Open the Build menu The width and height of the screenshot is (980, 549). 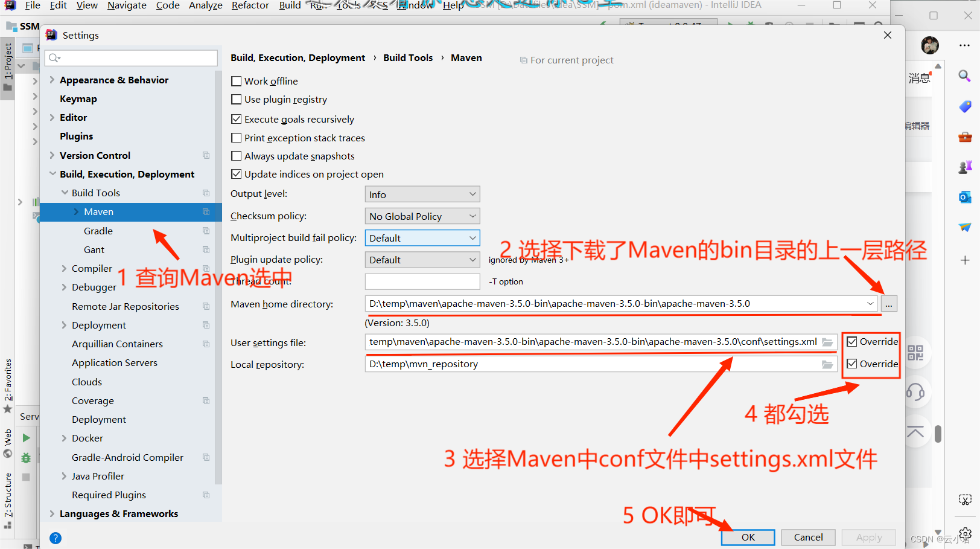click(290, 5)
